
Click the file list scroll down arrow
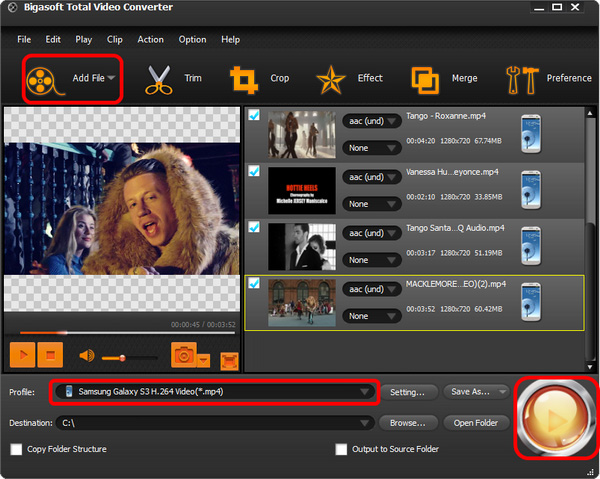tap(590, 367)
